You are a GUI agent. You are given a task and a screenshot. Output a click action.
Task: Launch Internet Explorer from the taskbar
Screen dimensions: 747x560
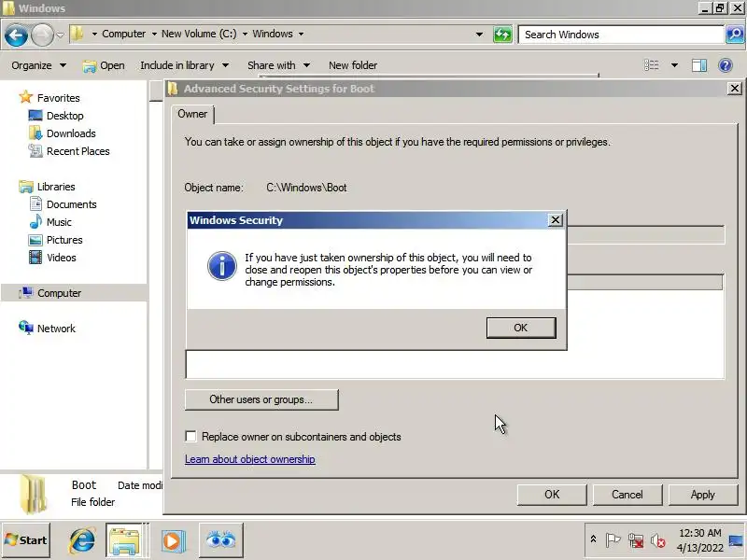(x=81, y=540)
